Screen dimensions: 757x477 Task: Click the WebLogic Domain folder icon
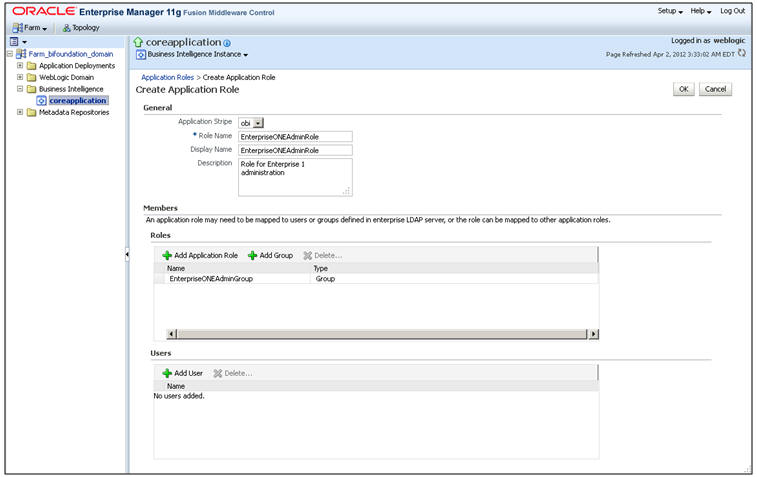31,77
